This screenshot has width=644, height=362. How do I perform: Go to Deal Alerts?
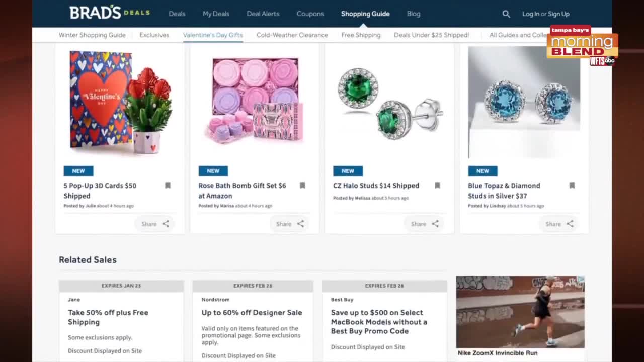(263, 14)
